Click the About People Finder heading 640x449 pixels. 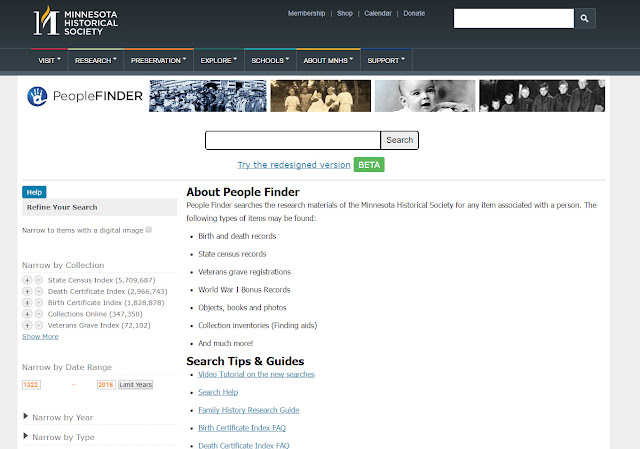[x=243, y=192]
